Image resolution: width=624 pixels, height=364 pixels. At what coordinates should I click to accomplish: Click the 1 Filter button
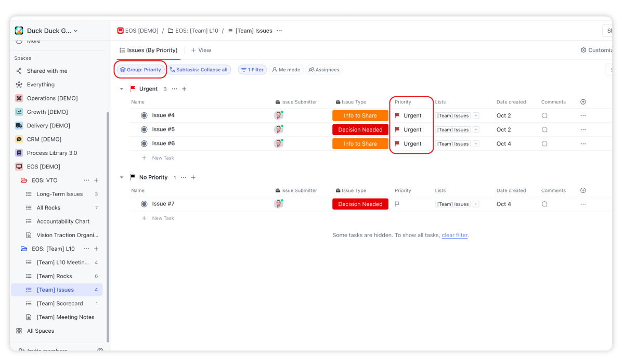pyautogui.click(x=252, y=70)
